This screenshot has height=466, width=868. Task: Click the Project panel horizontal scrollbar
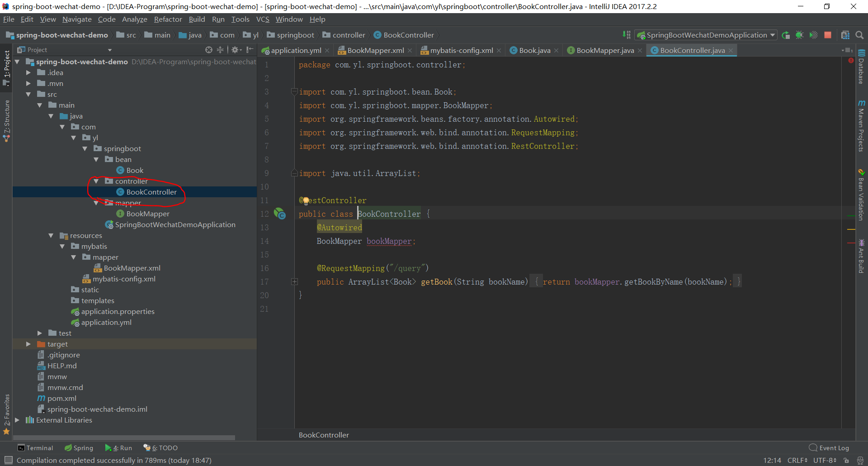pos(124,437)
